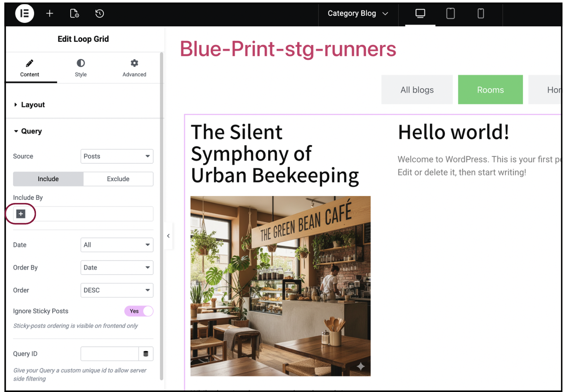Switch to tablet preview mode

click(x=450, y=14)
